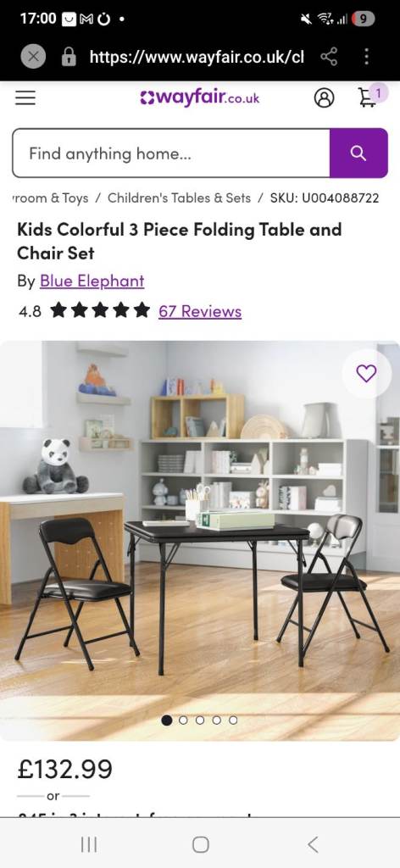This screenshot has width=400, height=868.
Task: Focus the 'Find anything home...' search field
Action: coord(171,153)
